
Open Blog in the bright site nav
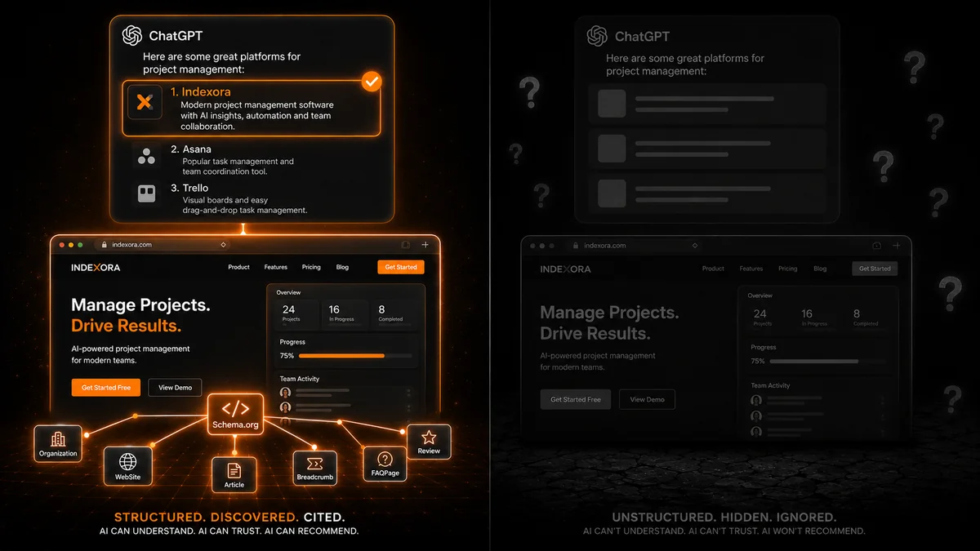pyautogui.click(x=342, y=267)
